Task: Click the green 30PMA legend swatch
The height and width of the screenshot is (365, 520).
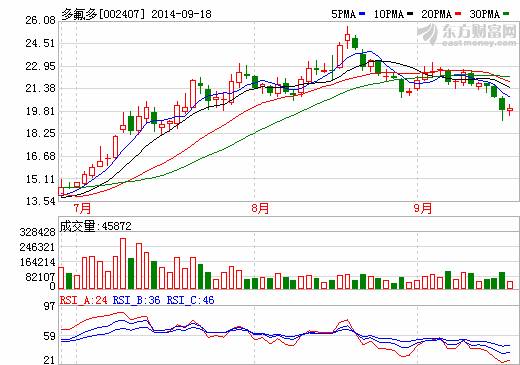Action: (x=506, y=14)
